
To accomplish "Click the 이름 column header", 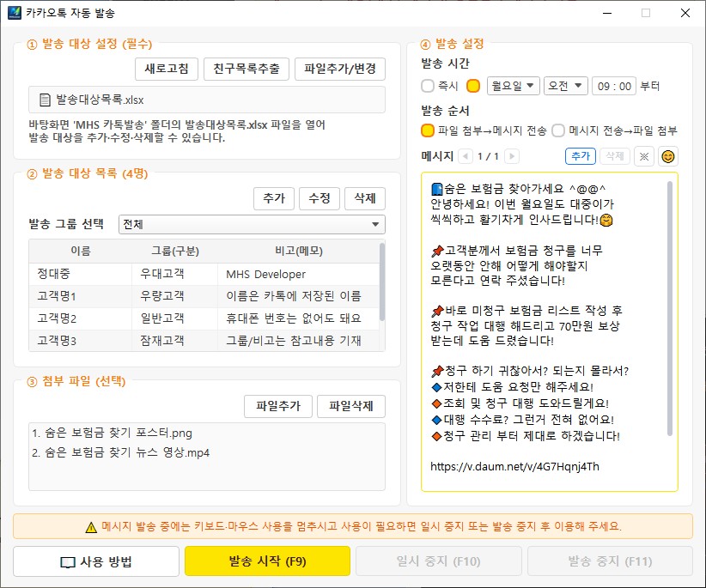I will tap(81, 251).
